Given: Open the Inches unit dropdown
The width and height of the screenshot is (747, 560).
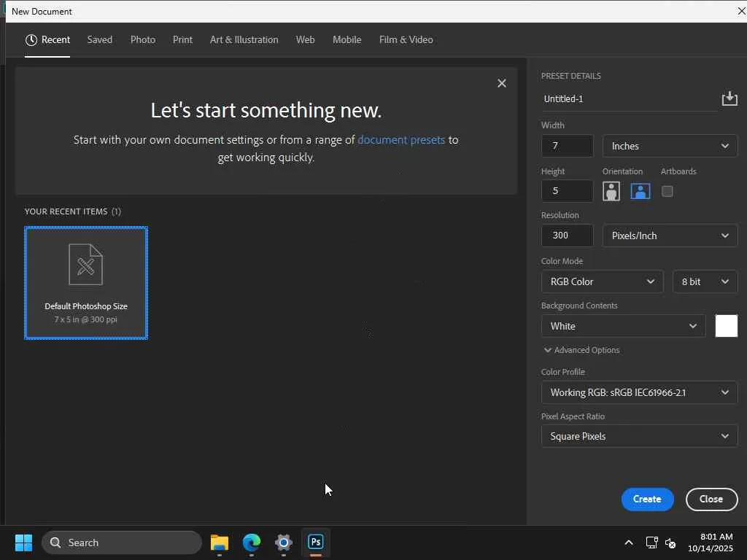Looking at the screenshot, I should 670,146.
